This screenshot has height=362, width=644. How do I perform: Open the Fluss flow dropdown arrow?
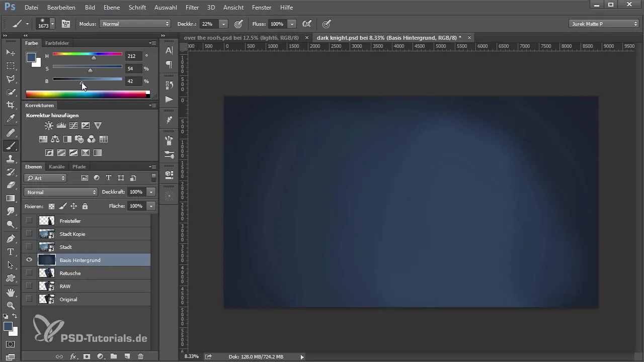292,24
